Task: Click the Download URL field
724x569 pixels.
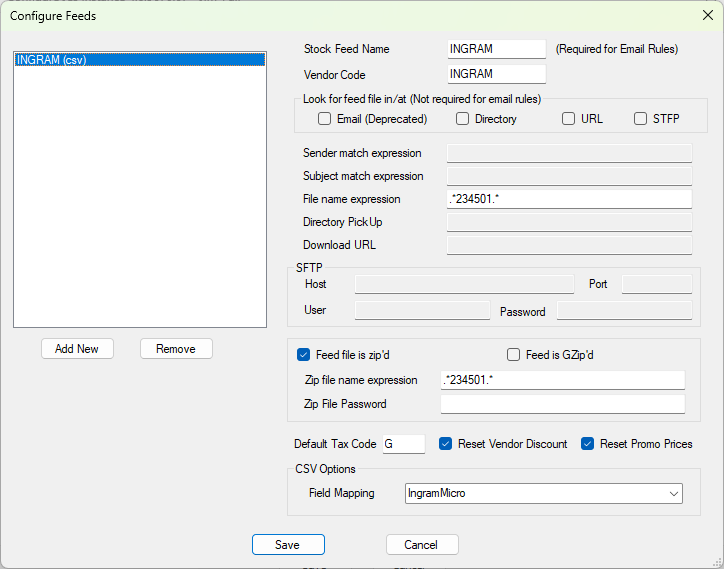Action: (x=569, y=245)
